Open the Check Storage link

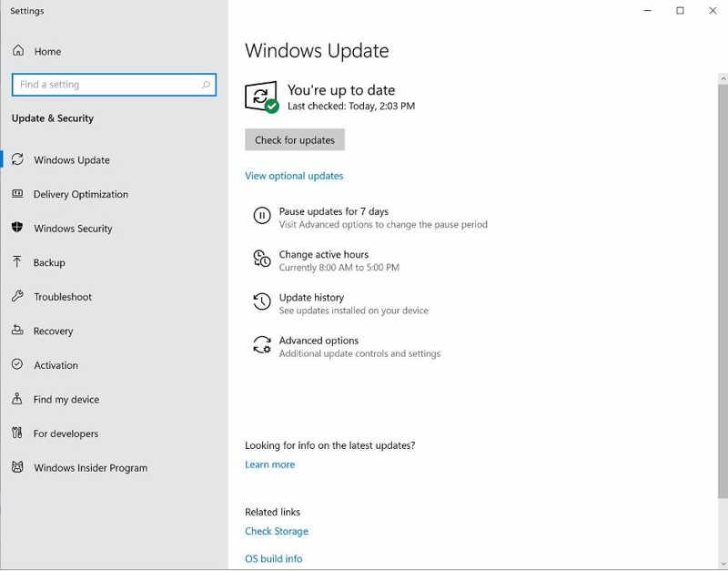(x=277, y=531)
